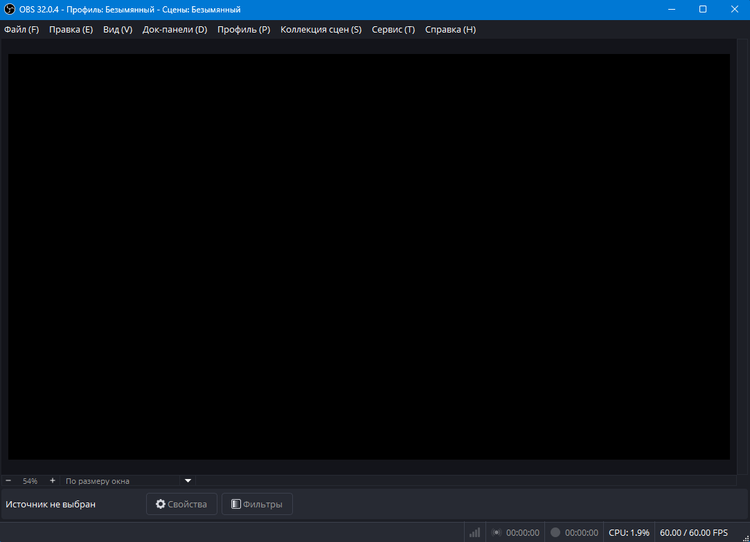Screen dimensions: 750x542
Task: Zoom in the preview with plus button
Action: pos(53,481)
